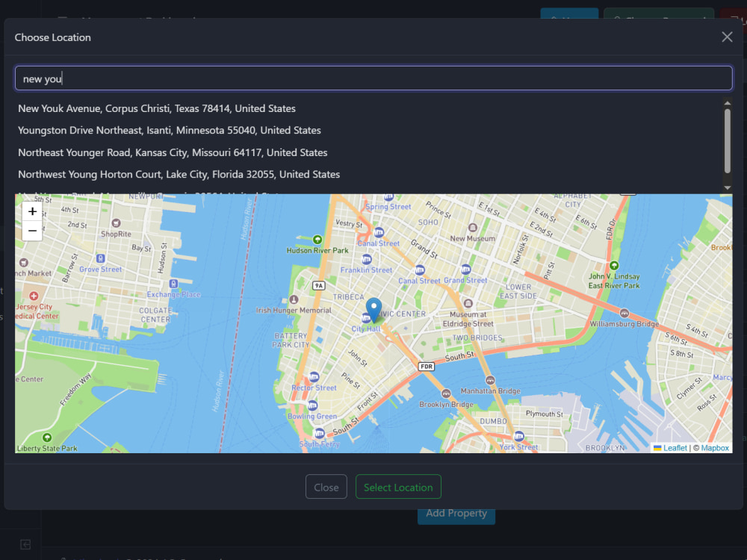Click the blue location pin marker

tap(373, 310)
